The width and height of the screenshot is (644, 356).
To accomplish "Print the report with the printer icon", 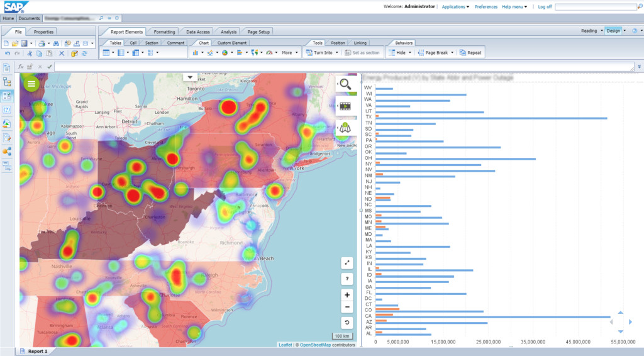I will (x=42, y=43).
